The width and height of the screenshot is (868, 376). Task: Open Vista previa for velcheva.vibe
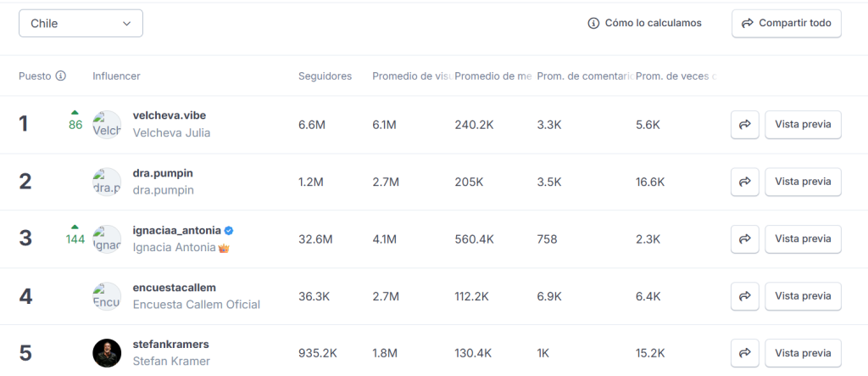pyautogui.click(x=803, y=125)
